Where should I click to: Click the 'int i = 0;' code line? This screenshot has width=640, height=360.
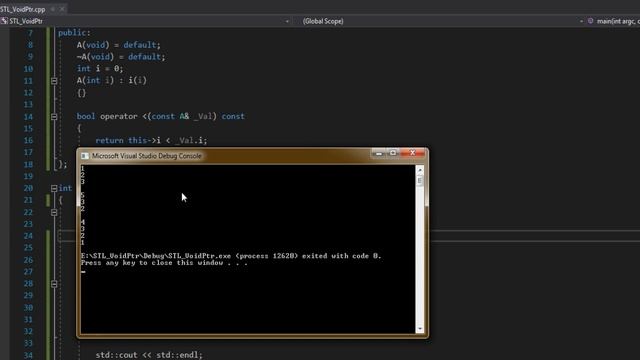coord(100,69)
